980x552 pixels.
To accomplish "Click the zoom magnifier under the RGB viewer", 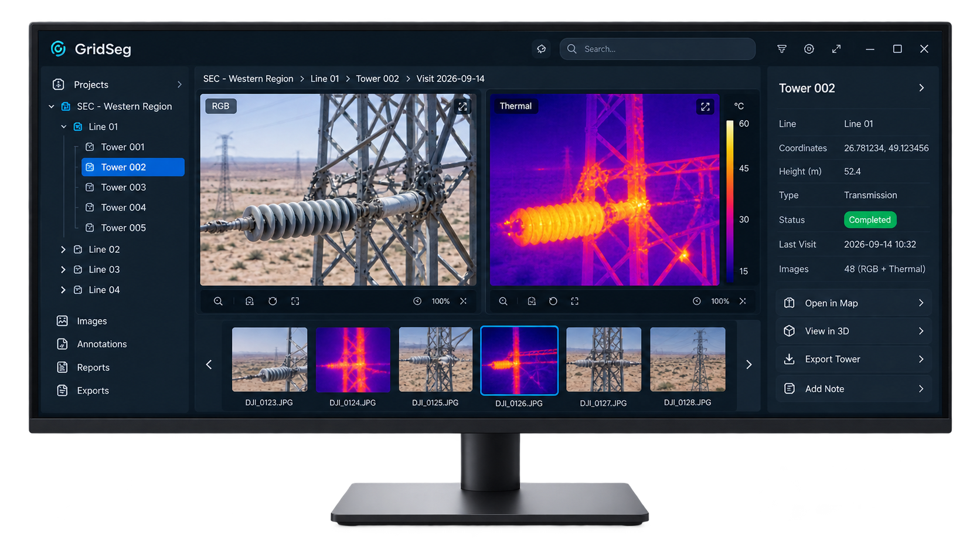I will tap(218, 301).
